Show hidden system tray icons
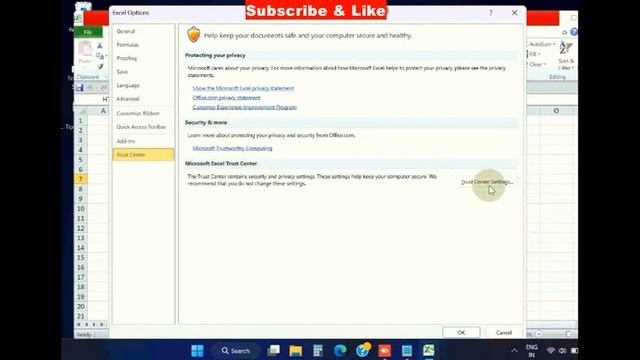This screenshot has width=640, height=360. tap(514, 351)
